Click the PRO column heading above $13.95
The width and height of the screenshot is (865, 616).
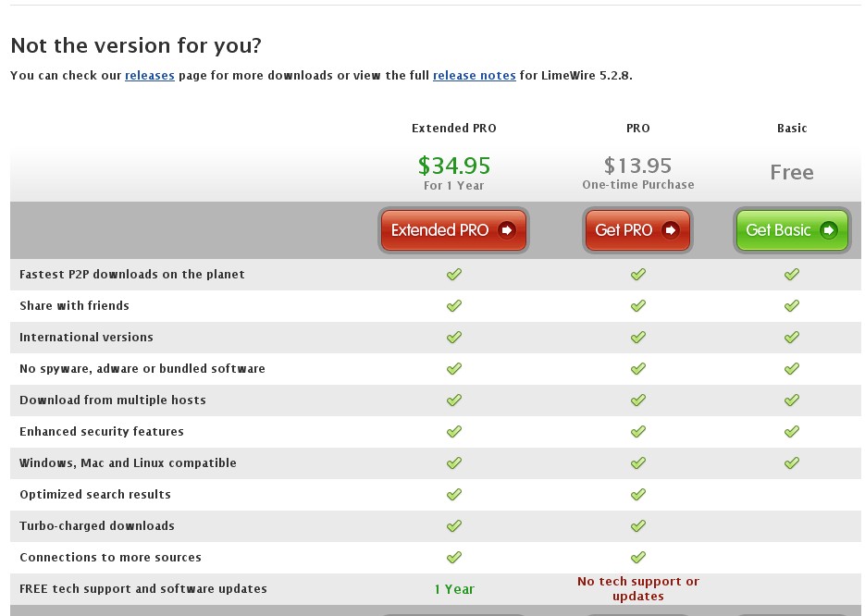point(638,128)
